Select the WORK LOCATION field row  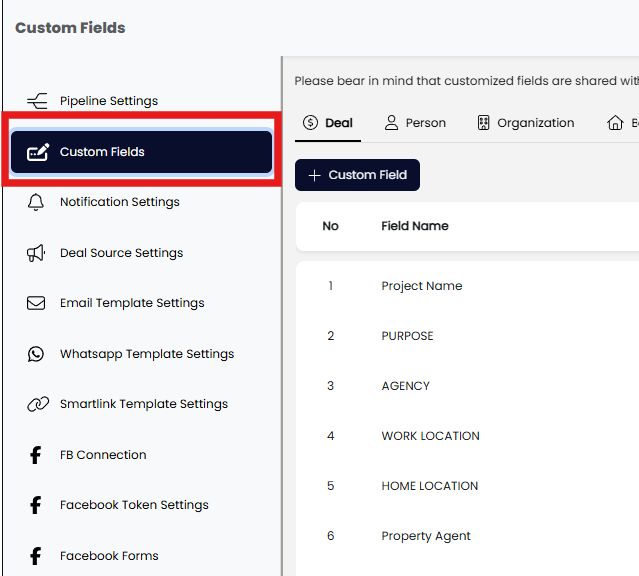(430, 436)
